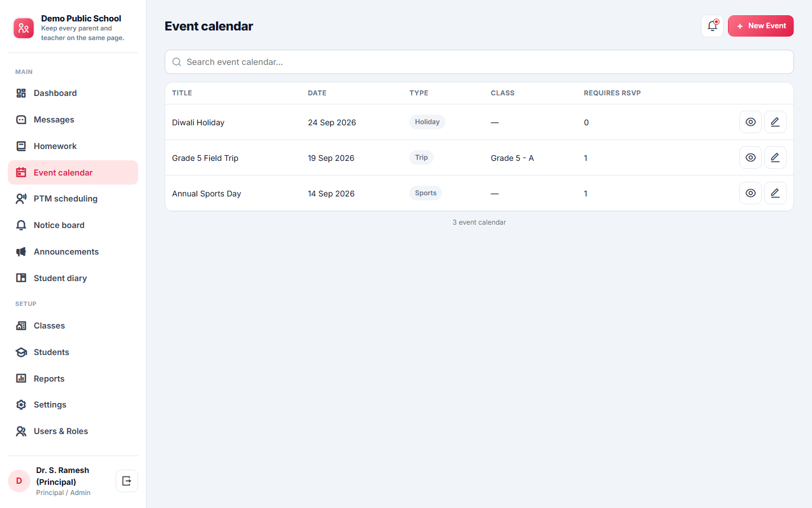
Task: Create a New Event
Action: tap(761, 26)
